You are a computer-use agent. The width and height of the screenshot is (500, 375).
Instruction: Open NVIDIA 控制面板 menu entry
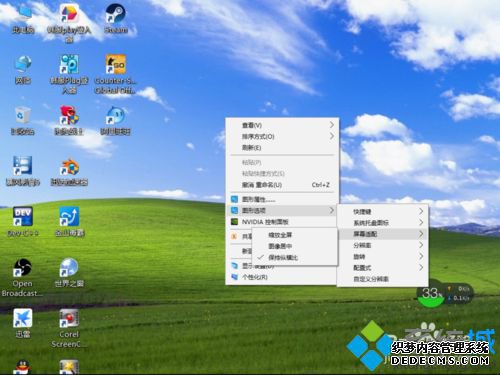click(x=282, y=222)
